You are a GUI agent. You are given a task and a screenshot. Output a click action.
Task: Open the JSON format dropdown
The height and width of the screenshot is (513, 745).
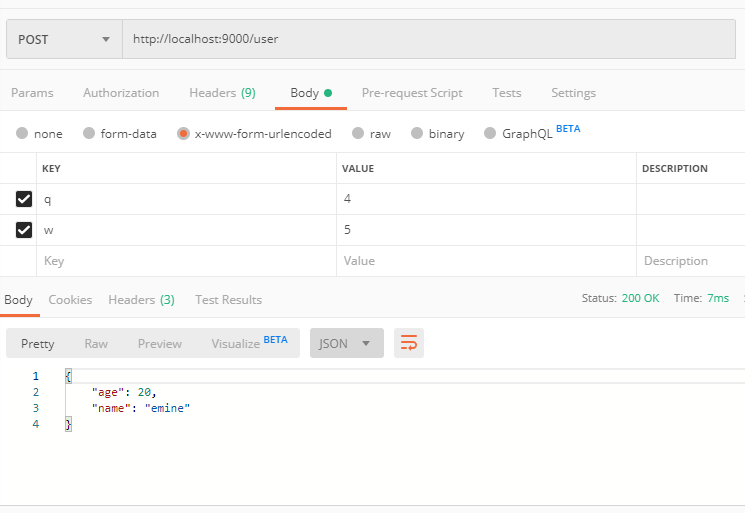pos(346,343)
